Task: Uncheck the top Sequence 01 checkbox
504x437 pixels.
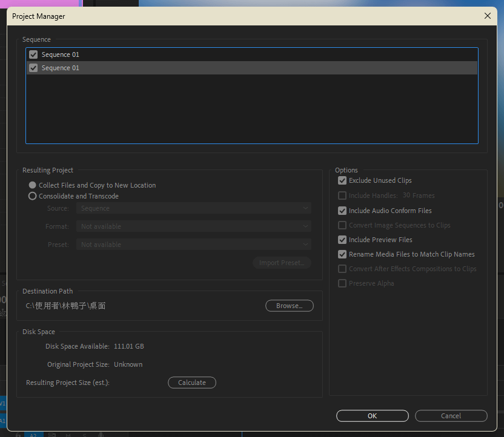Action: (34, 54)
